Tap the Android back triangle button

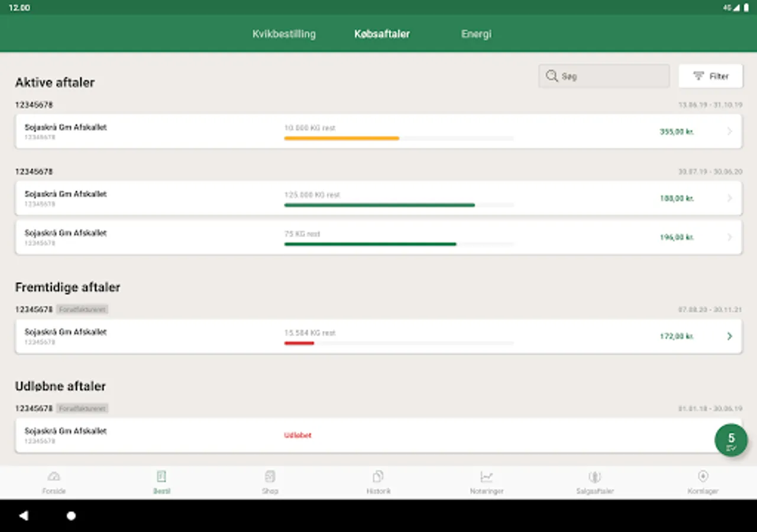coord(24,515)
